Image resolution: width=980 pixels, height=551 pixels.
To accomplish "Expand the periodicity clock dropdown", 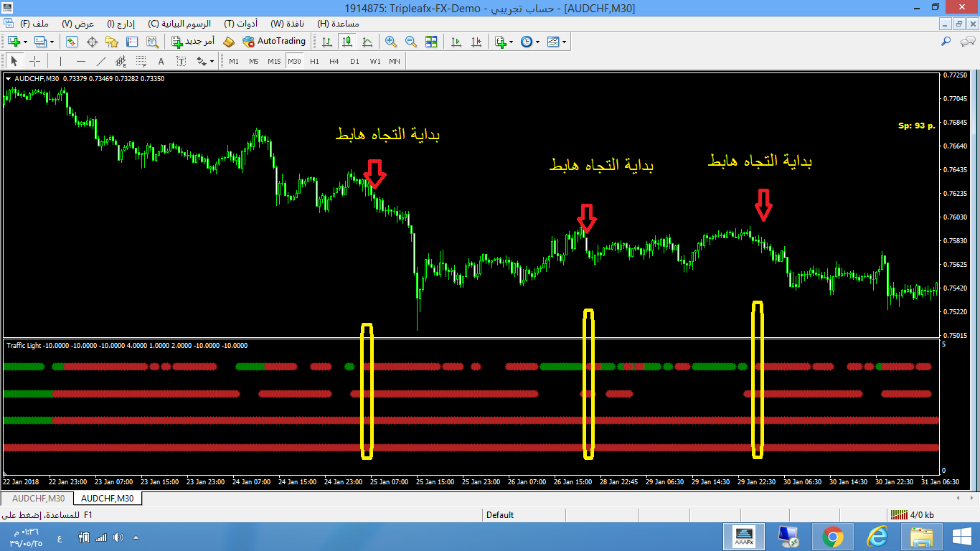I will tap(537, 42).
